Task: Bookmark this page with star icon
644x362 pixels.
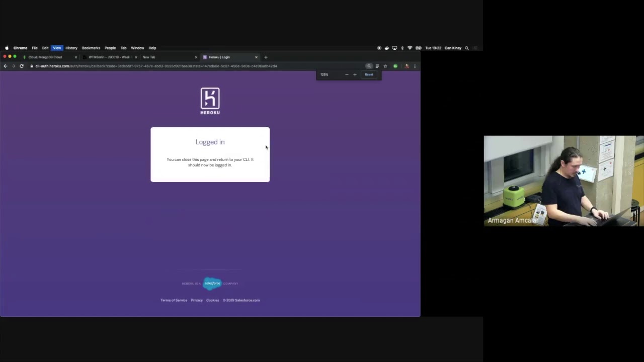Action: [x=385, y=66]
